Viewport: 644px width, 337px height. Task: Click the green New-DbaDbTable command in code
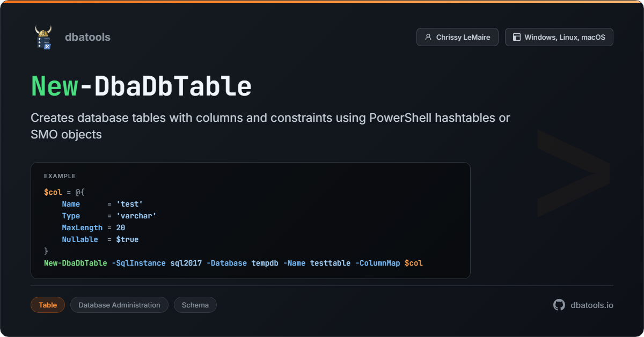click(76, 263)
